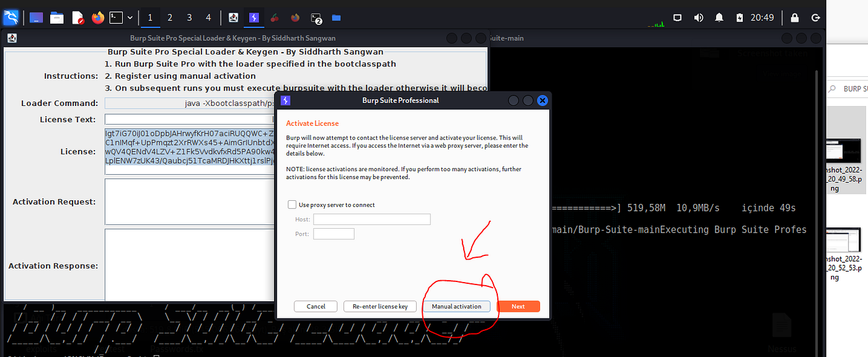Screen dimensions: 868x357
Task: Open the volume control tray icon
Action: point(699,17)
